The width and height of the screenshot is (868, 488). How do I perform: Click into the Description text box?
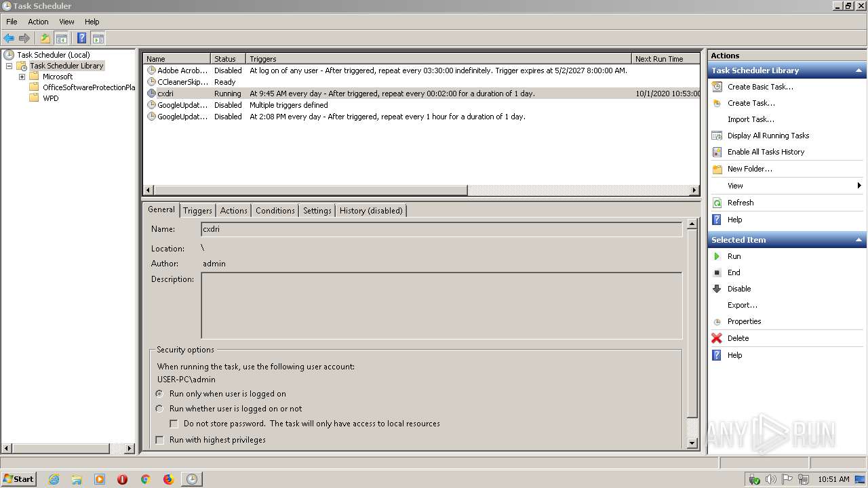[441, 306]
